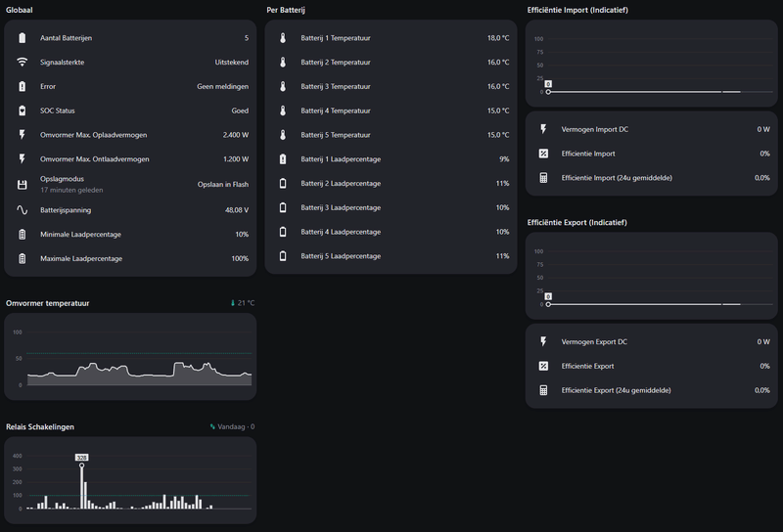The width and height of the screenshot is (783, 532).
Task: Click the Vermogen Export DC value 0 W
Action: point(763,342)
